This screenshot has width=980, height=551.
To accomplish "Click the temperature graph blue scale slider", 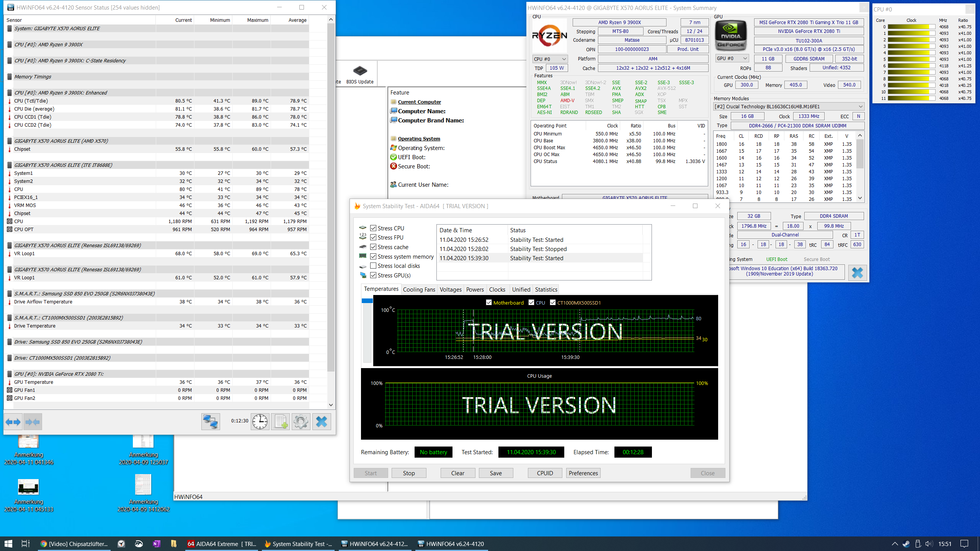I will (x=367, y=301).
